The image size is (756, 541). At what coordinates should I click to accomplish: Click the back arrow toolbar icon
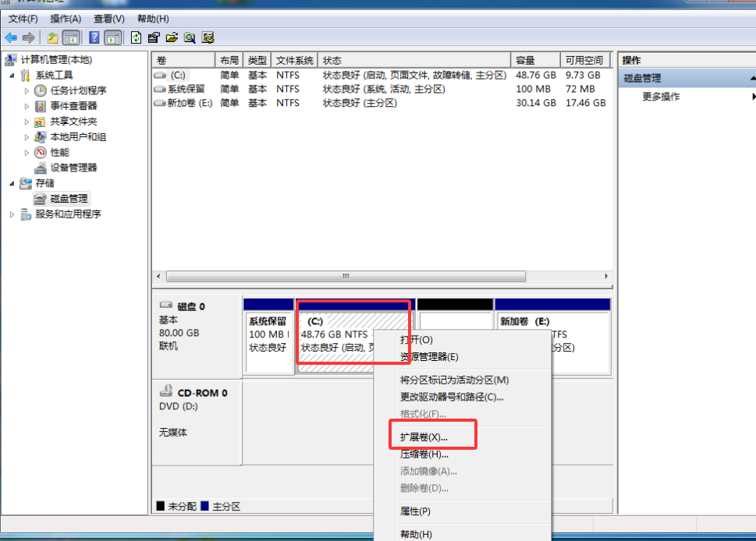[x=11, y=37]
